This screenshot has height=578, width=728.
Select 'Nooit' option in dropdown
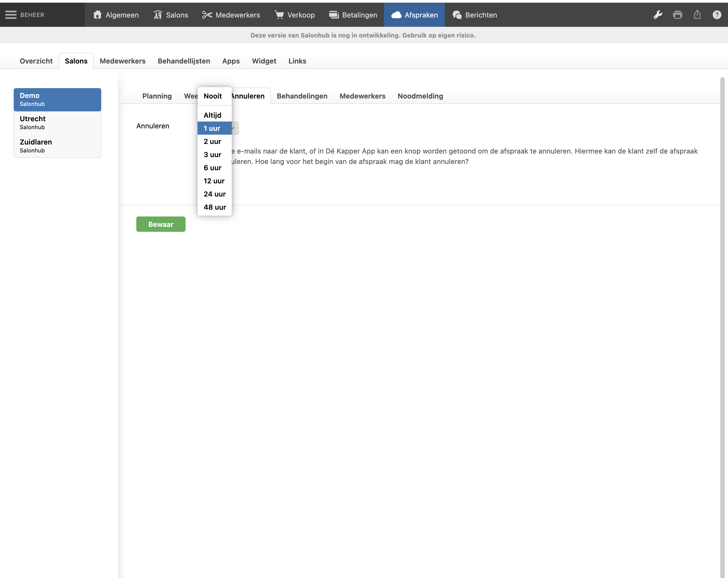click(213, 96)
